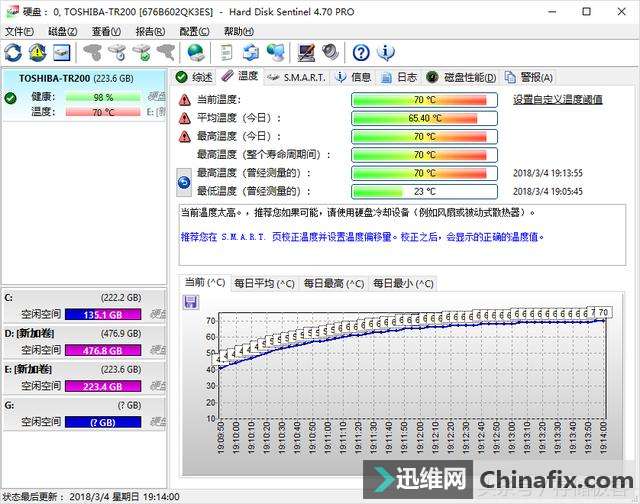
Task: Switch to 每日平均 (°C) chart tab
Action: point(264,283)
